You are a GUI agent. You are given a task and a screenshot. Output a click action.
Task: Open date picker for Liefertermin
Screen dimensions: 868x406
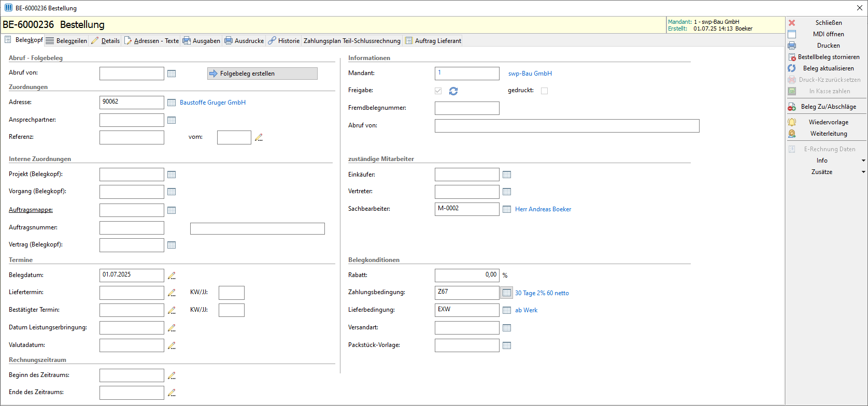pyautogui.click(x=172, y=293)
